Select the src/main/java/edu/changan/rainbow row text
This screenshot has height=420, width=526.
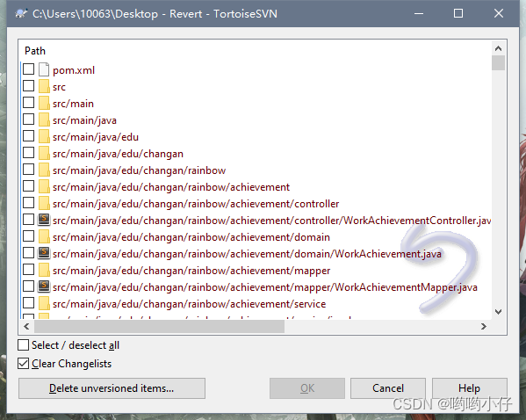click(140, 170)
